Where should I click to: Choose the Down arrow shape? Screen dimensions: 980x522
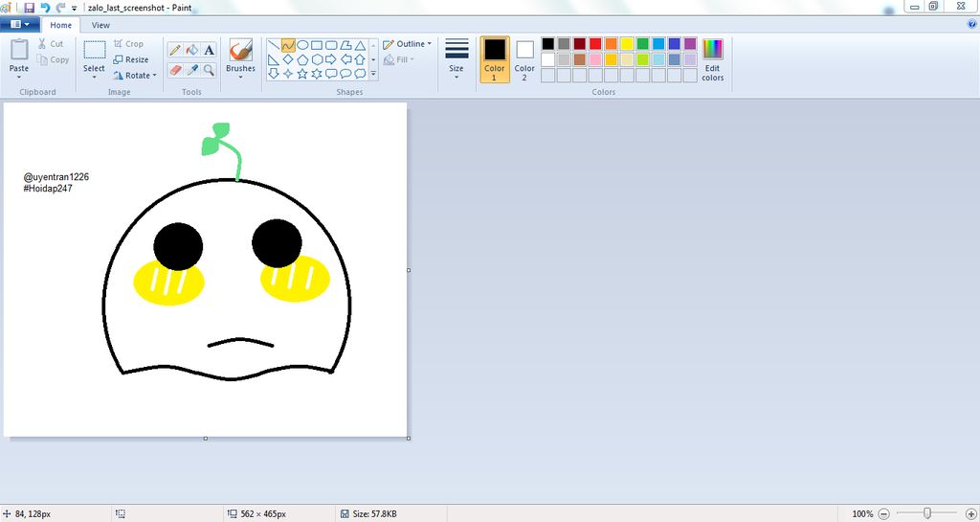point(274,74)
